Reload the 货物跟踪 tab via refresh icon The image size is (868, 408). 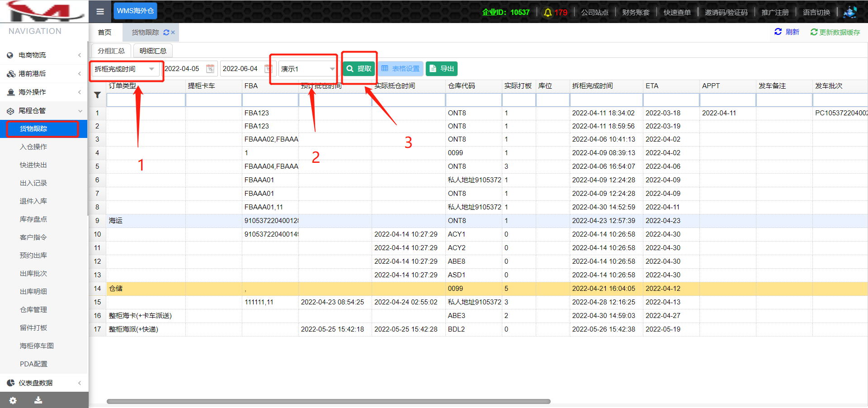click(x=166, y=33)
